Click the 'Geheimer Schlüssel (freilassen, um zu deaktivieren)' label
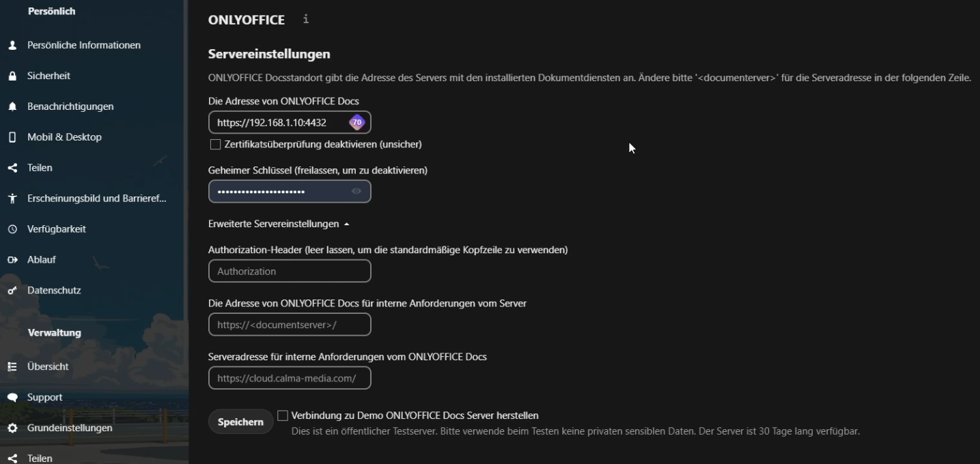This screenshot has height=464, width=980. (x=318, y=171)
